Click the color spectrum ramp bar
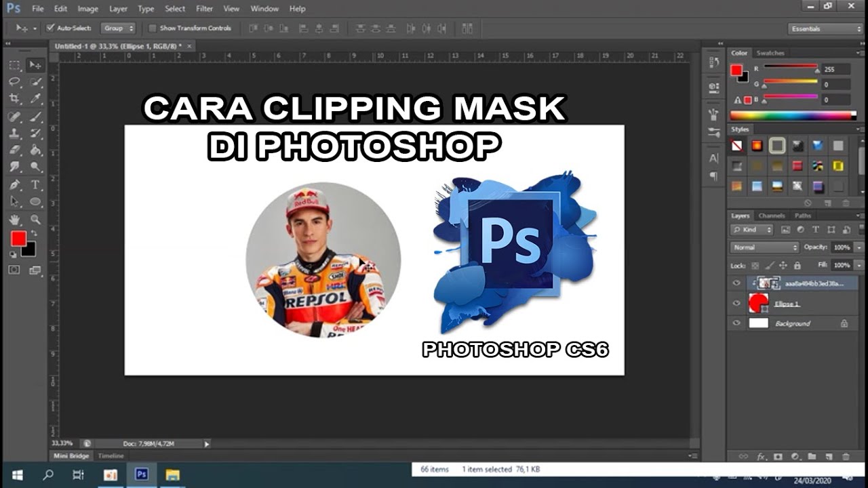The width and height of the screenshot is (868, 488). coord(793,116)
